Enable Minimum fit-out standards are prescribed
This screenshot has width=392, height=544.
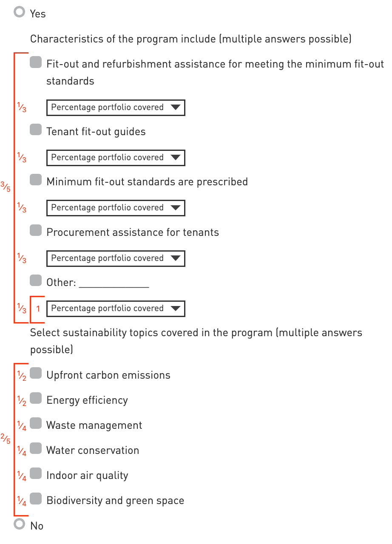(x=36, y=181)
